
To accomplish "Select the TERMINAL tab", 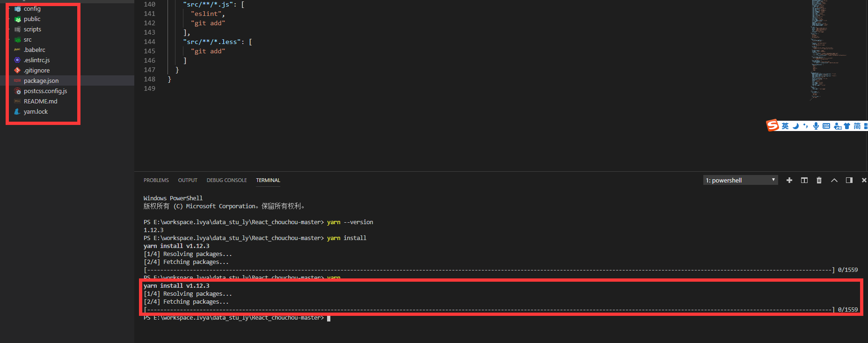I will [268, 180].
